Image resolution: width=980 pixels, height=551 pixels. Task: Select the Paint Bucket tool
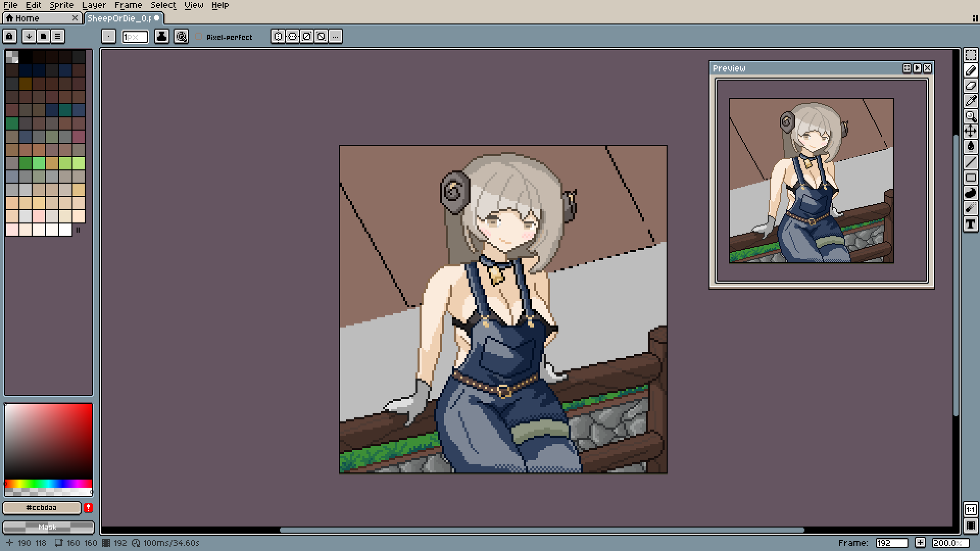tap(970, 147)
